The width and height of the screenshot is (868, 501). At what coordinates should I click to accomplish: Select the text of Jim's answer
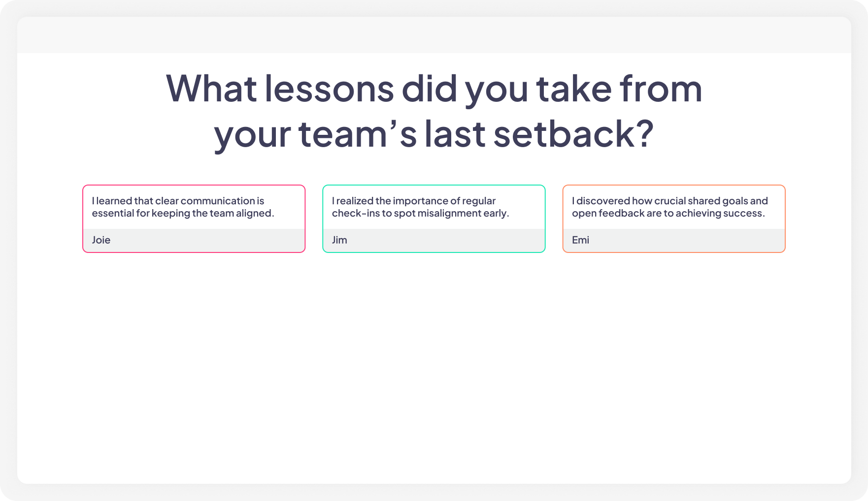tap(421, 207)
